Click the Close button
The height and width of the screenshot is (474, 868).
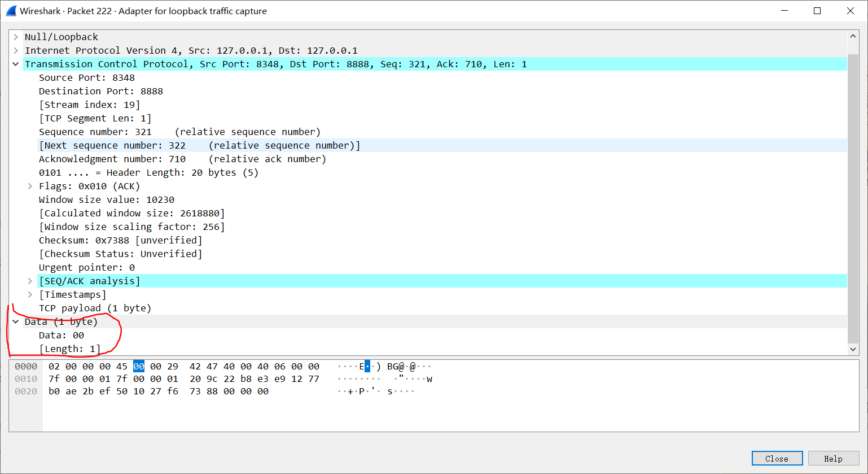coord(777,458)
